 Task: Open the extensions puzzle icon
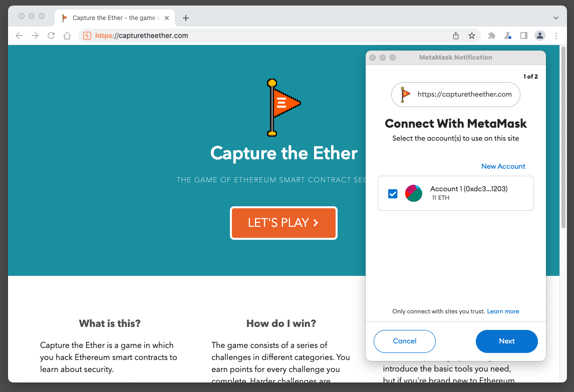(492, 36)
